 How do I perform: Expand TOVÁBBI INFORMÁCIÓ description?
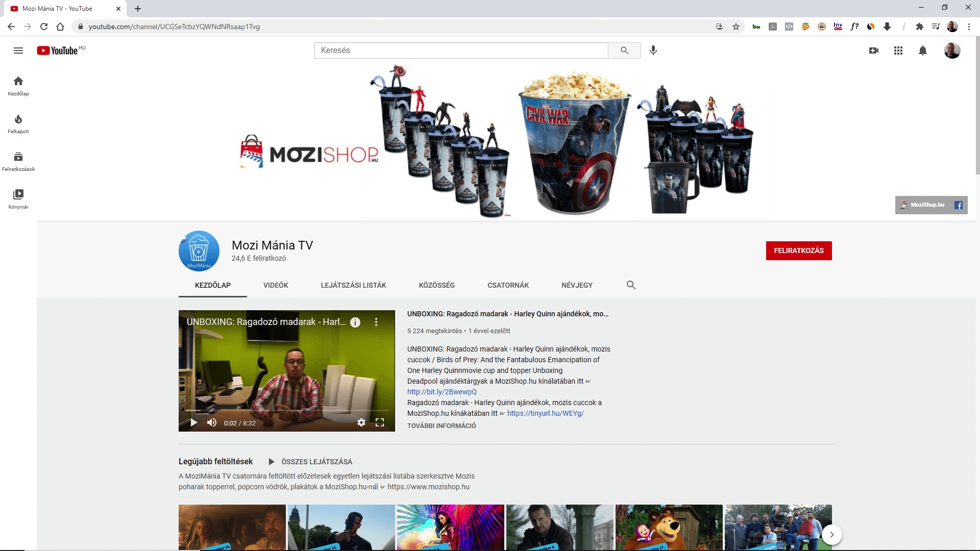click(442, 425)
